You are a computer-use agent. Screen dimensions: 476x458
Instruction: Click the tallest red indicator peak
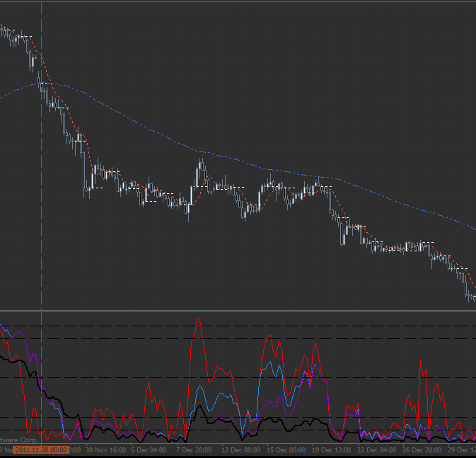[x=197, y=319]
